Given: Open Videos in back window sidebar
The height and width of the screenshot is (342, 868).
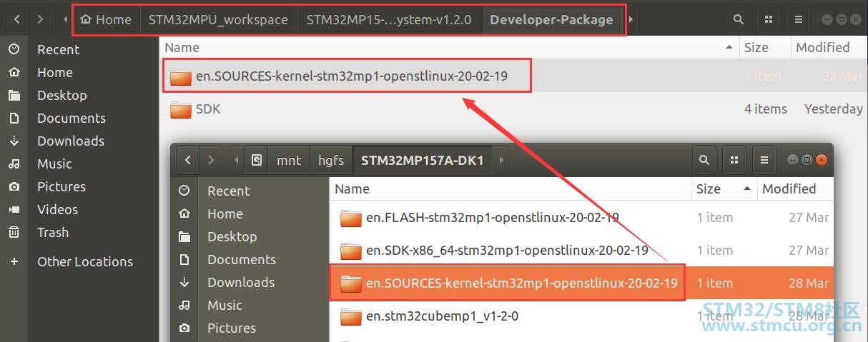Looking at the screenshot, I should [x=79, y=209].
